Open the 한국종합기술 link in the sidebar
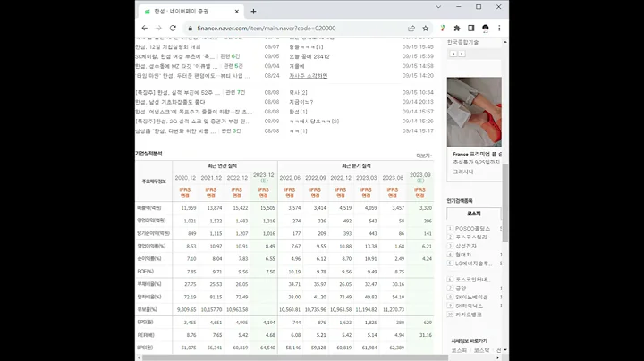This screenshot has width=644, height=361. [462, 42]
